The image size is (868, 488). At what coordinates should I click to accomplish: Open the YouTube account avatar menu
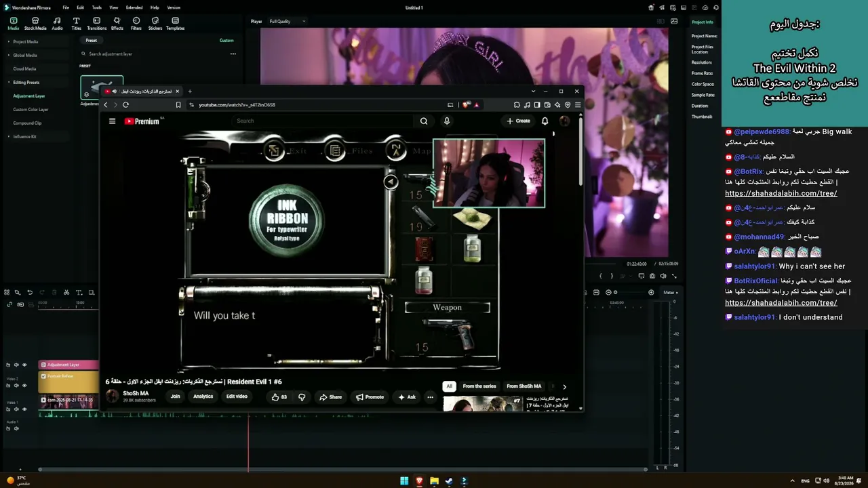point(564,121)
